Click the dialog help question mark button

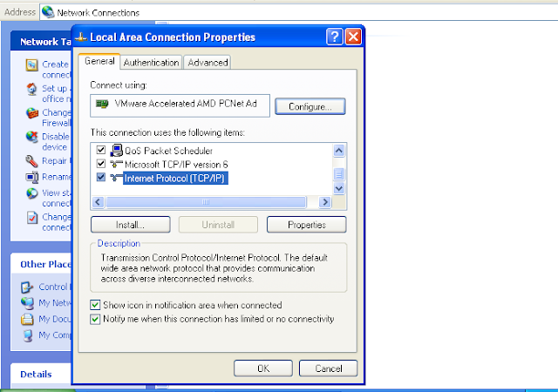click(x=335, y=37)
